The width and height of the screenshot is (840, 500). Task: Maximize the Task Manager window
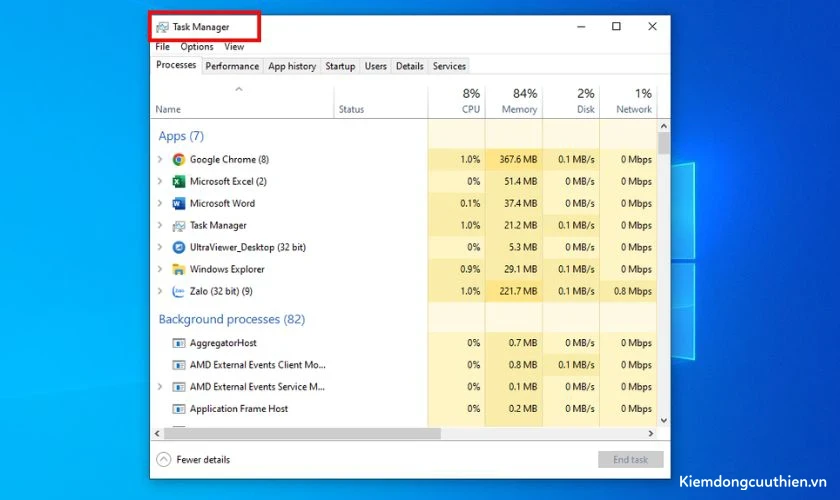[x=617, y=26]
